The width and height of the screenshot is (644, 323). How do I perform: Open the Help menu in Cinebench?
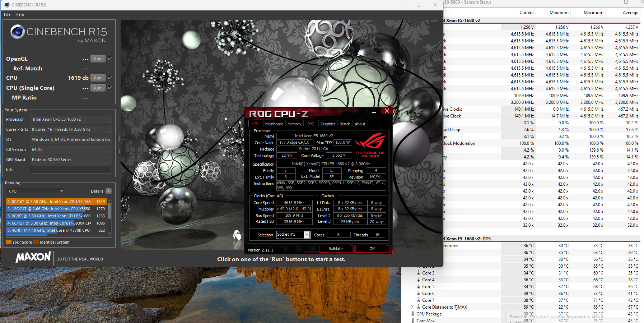(20, 14)
